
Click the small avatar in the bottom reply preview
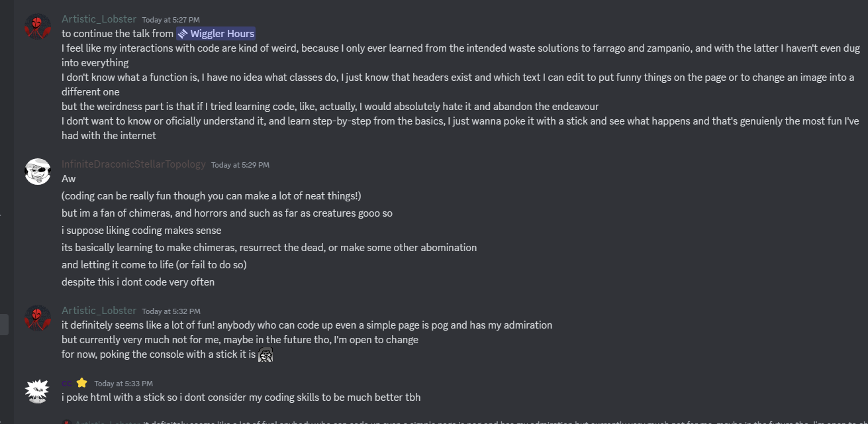click(x=66, y=422)
